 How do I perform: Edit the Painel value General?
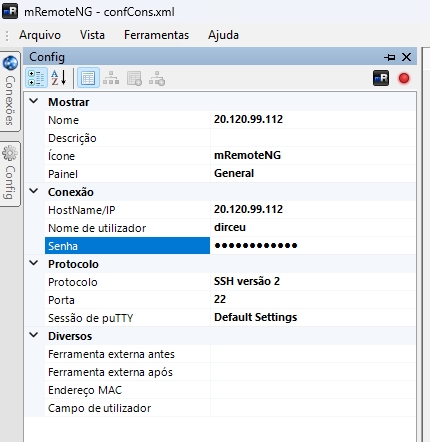pyautogui.click(x=313, y=174)
